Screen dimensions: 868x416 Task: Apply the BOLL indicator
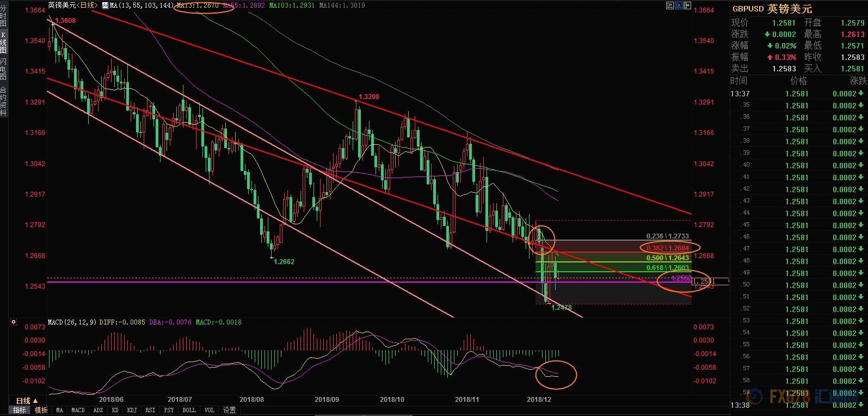(189, 410)
